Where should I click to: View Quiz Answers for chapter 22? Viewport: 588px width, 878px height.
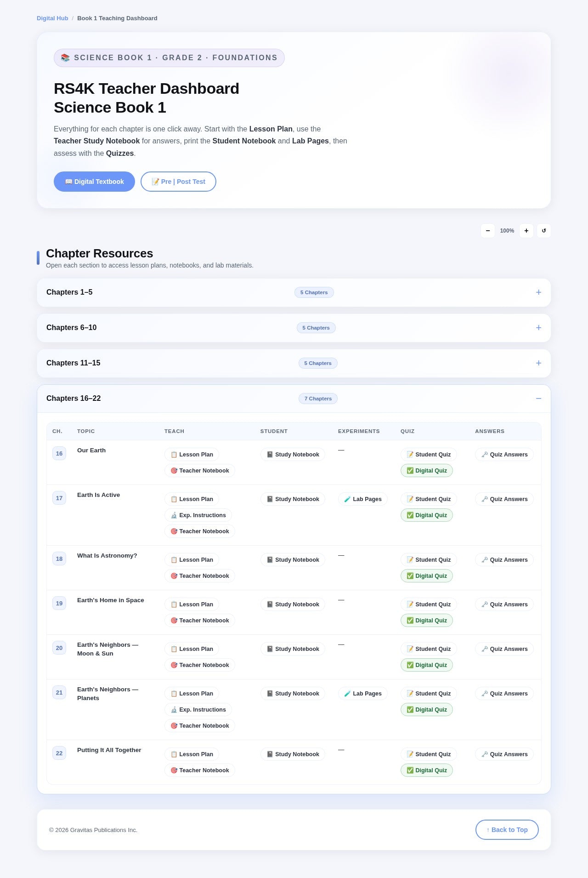[x=504, y=754]
